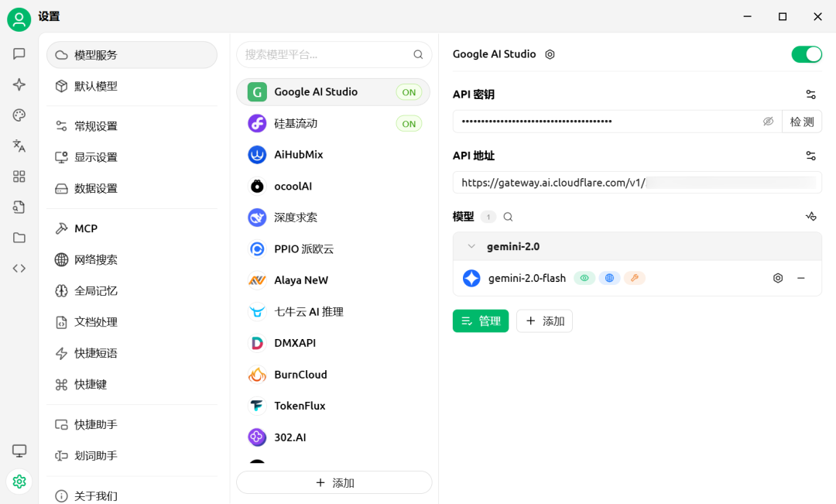Open 常规设置 settings section

pos(132,126)
